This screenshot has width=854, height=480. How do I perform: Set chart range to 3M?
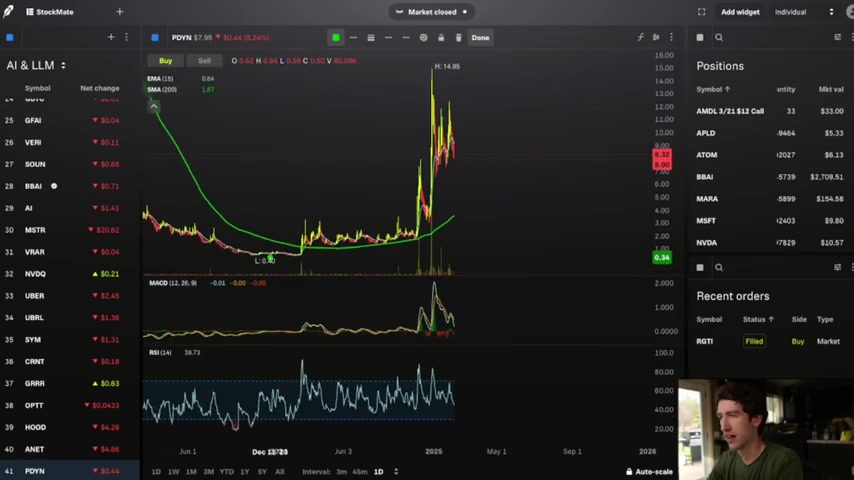[x=208, y=471]
